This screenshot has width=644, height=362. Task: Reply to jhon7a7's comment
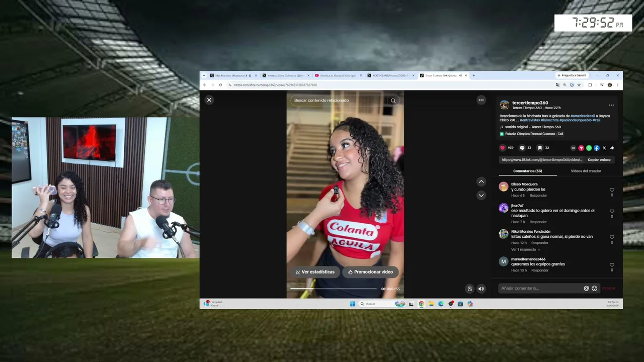(x=538, y=222)
